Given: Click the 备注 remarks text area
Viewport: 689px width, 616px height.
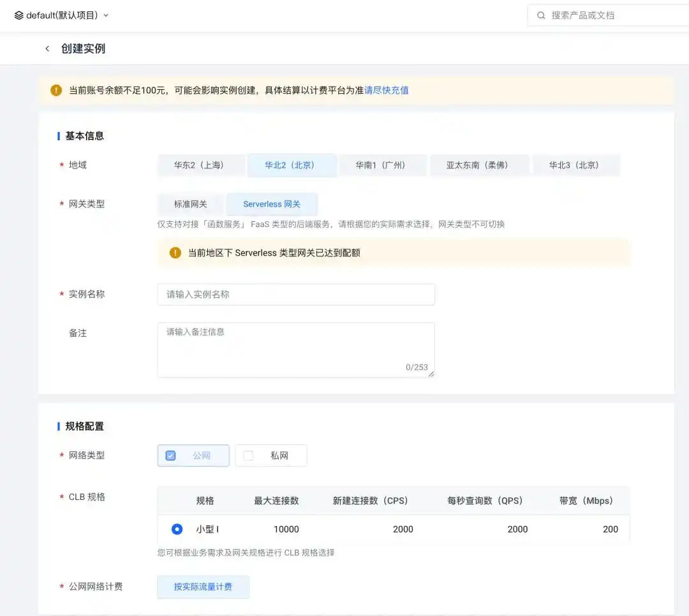Looking at the screenshot, I should click(295, 348).
